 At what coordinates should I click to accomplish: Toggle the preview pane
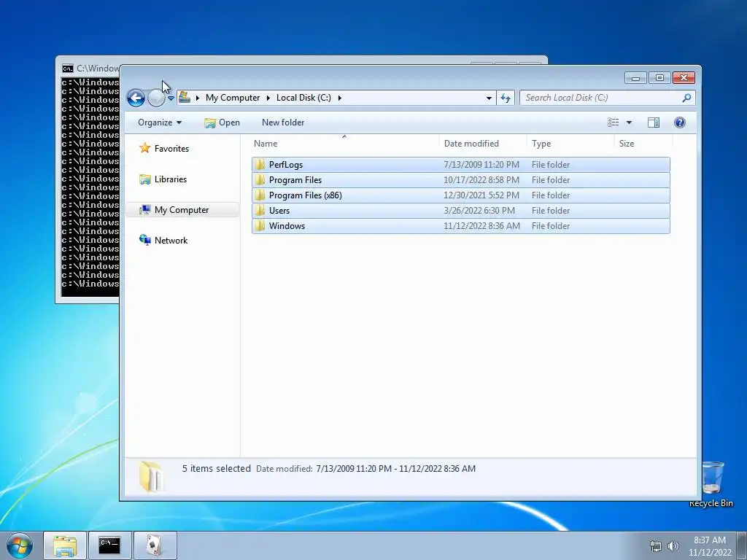(x=654, y=122)
